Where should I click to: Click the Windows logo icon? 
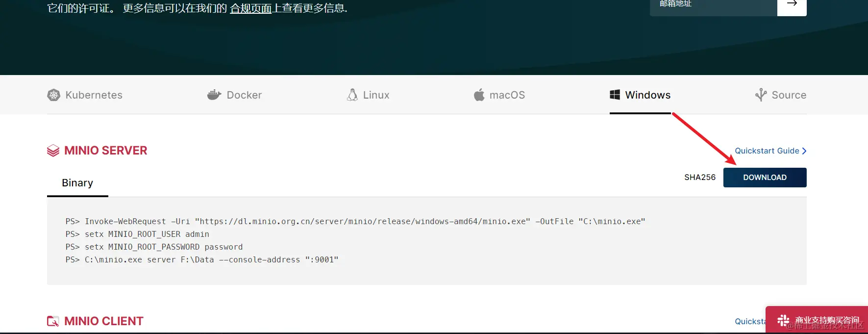click(x=615, y=95)
